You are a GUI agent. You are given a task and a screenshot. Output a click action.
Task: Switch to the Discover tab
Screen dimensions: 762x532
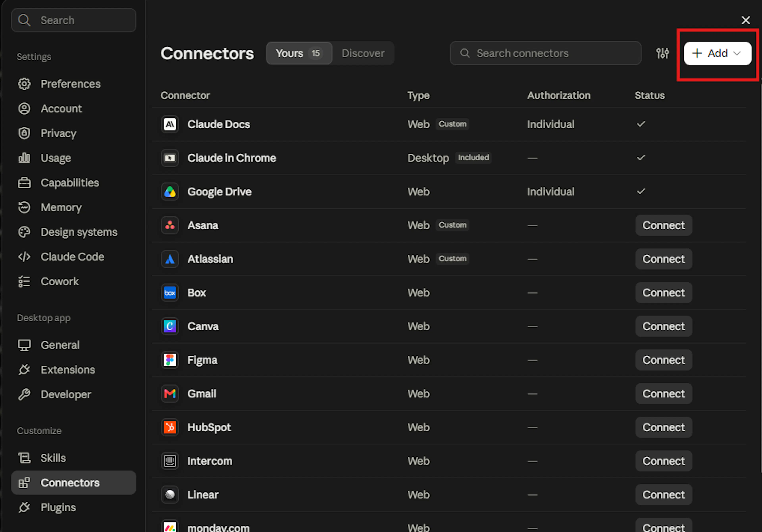[363, 53]
